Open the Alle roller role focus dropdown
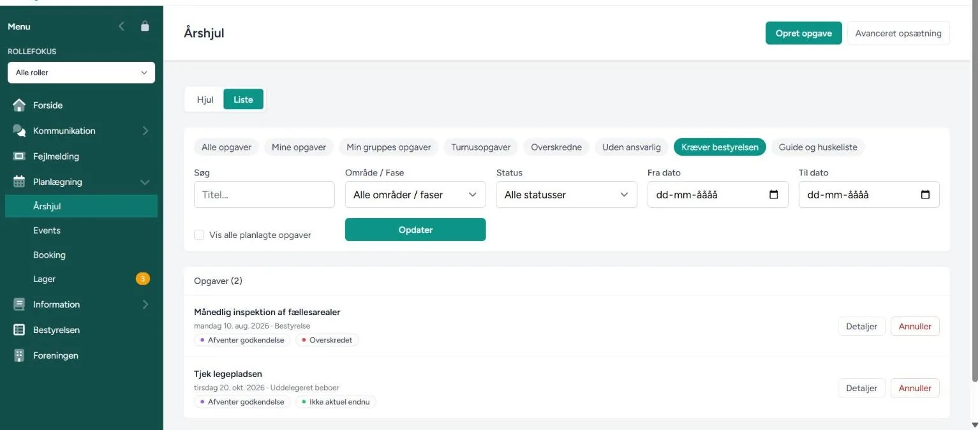The image size is (980, 430). point(81,73)
